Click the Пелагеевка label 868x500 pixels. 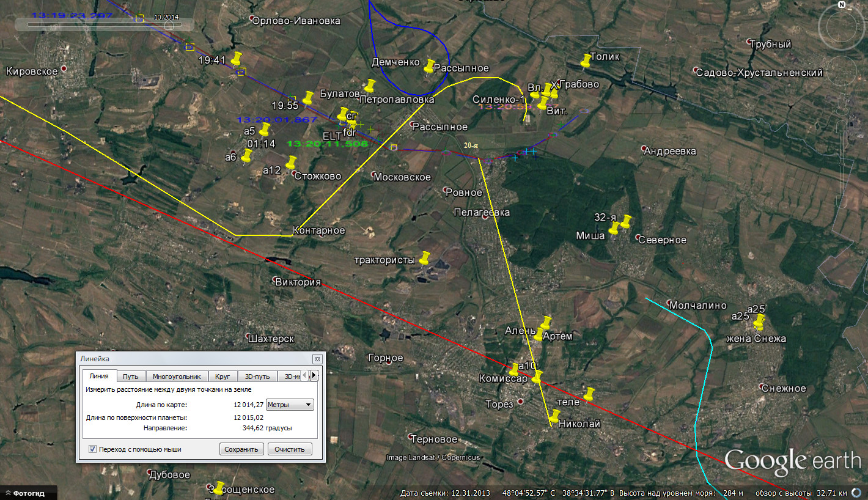482,212
